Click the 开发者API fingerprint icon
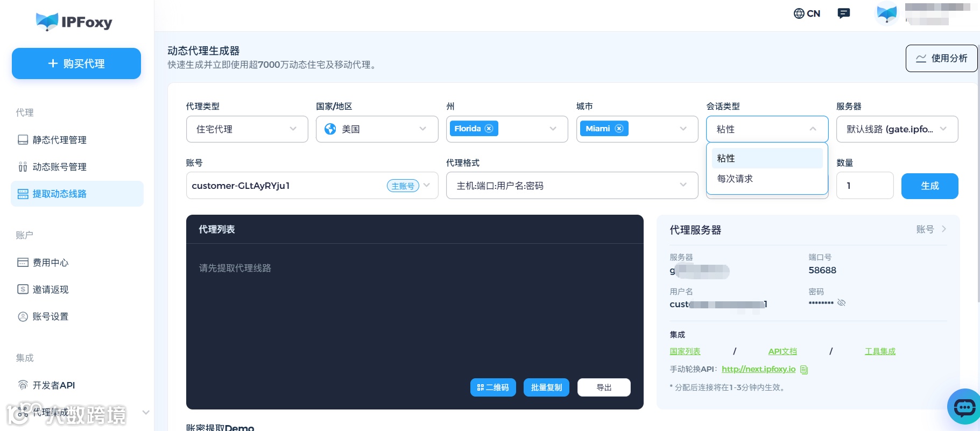Viewport: 980px width, 431px height. click(x=23, y=385)
